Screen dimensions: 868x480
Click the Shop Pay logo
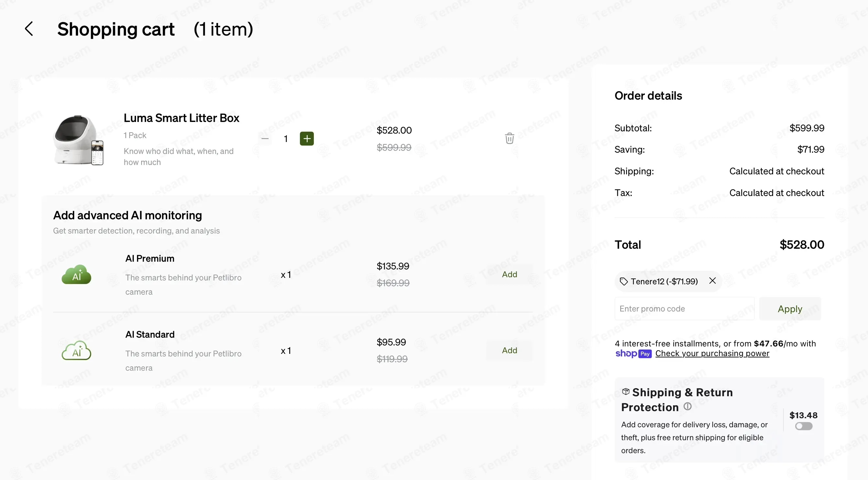tap(633, 354)
